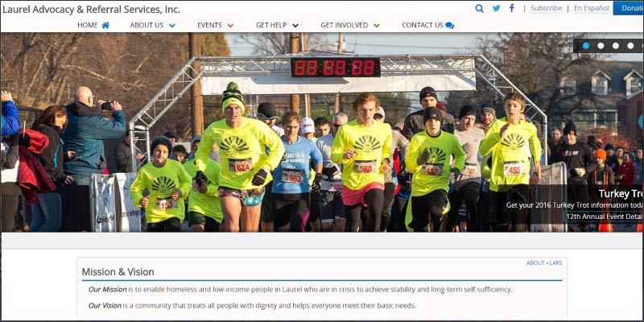Open the HOME menu item

pos(93,25)
